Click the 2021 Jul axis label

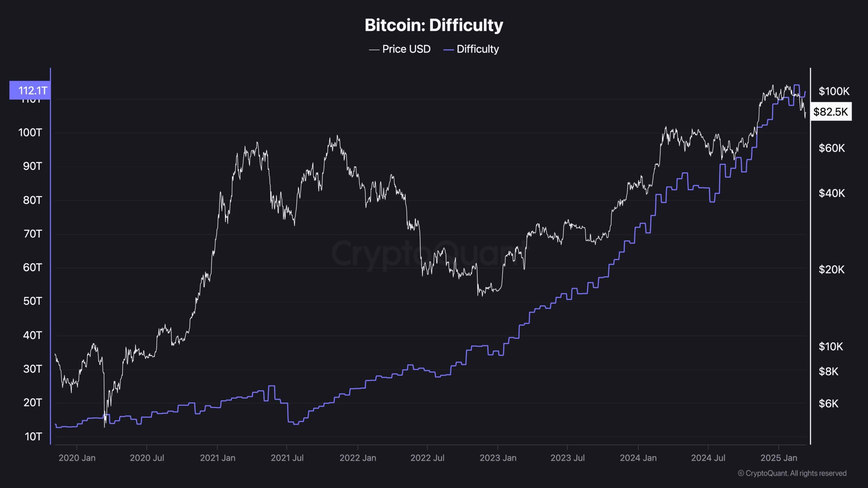point(287,458)
